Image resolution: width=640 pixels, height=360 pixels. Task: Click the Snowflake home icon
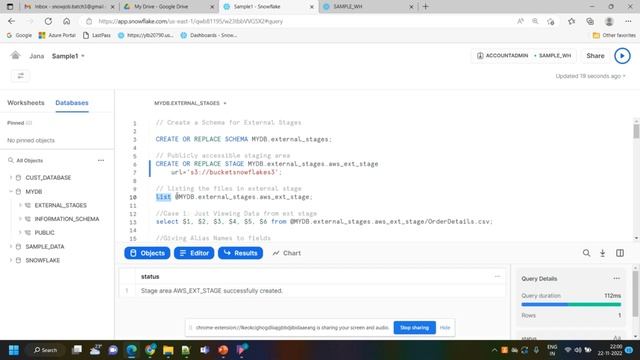15,55
